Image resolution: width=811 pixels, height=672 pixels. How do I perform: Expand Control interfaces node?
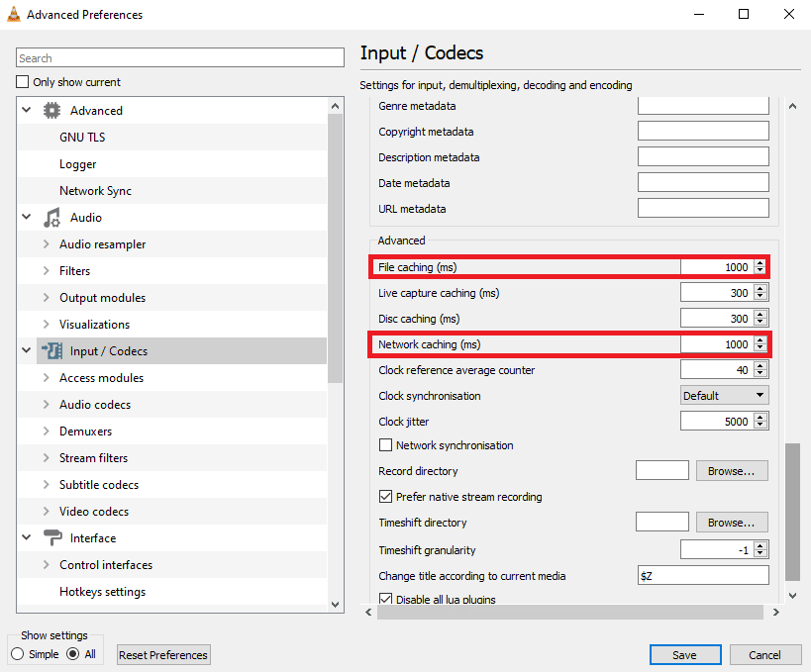tap(46, 564)
